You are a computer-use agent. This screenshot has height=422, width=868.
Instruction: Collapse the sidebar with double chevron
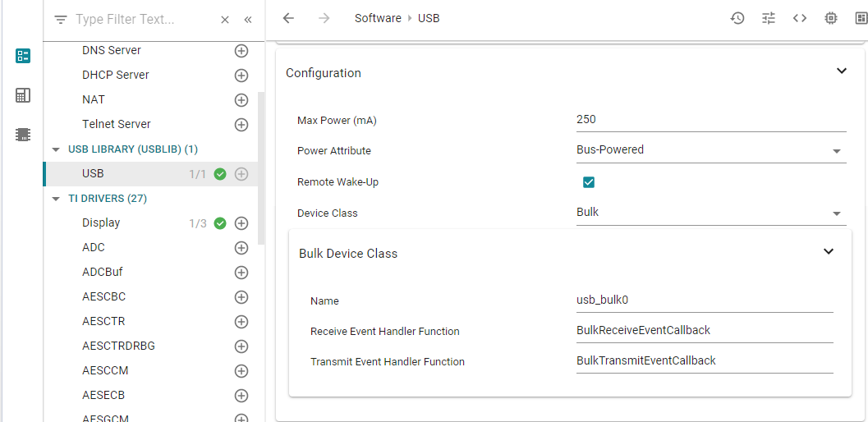[248, 20]
